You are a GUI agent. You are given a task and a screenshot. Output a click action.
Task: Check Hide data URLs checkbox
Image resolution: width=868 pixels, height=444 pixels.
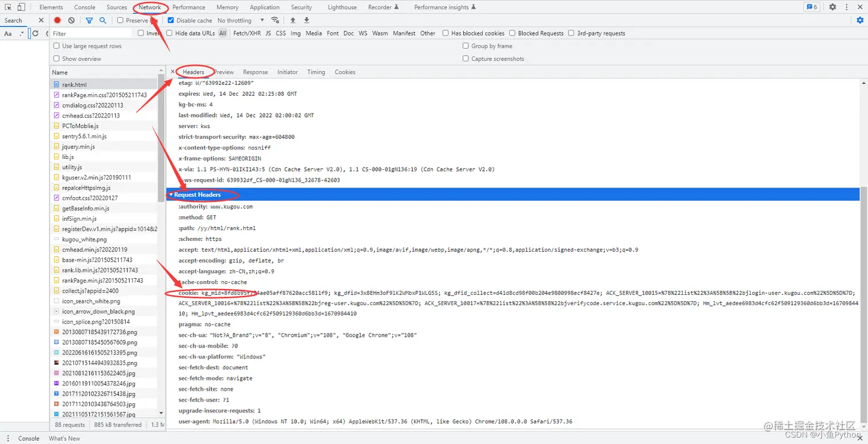click(169, 33)
